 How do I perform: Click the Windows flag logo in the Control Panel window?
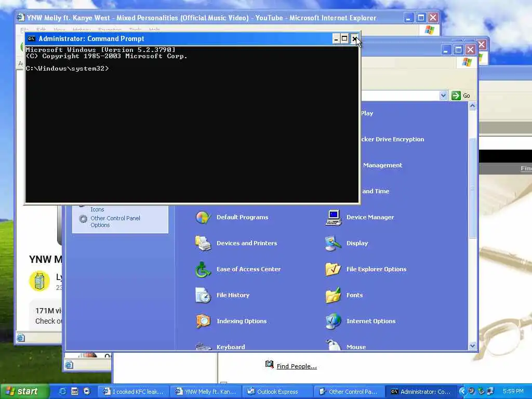(467, 62)
